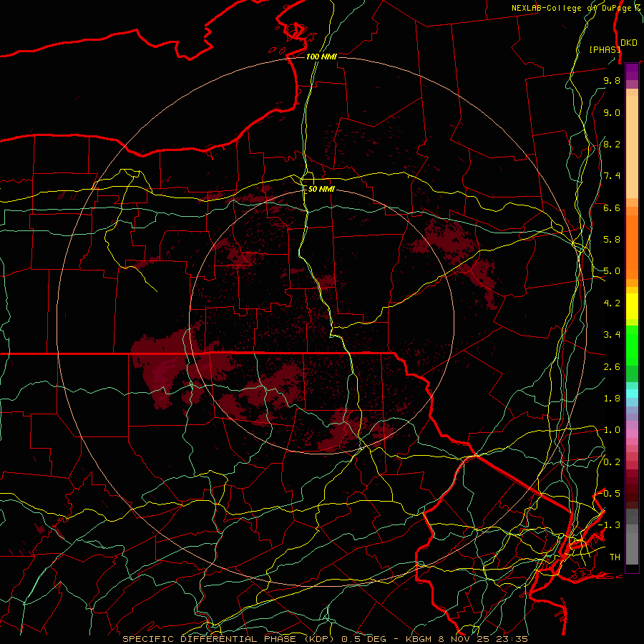Click the 5.8 value on the scale

click(x=612, y=240)
